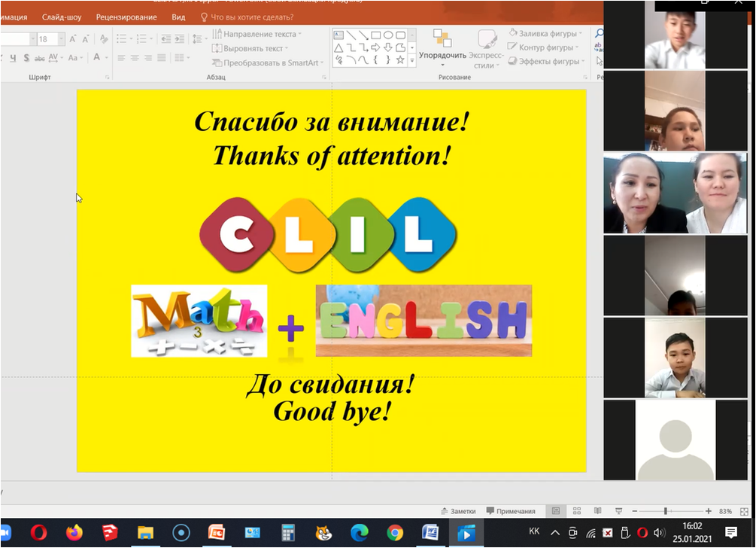Toggle the Notes (Заметки) pane
Image resolution: width=756 pixels, height=548 pixels.
[458, 511]
